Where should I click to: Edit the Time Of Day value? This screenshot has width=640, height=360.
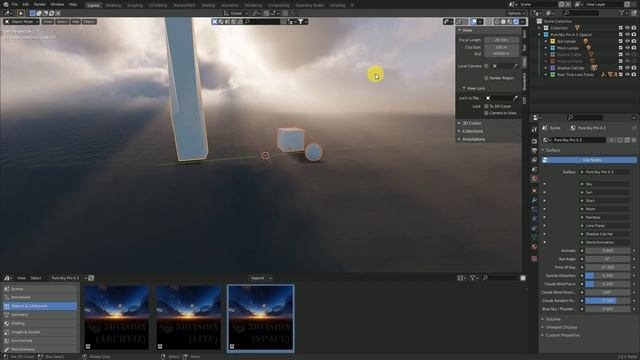coord(608,267)
